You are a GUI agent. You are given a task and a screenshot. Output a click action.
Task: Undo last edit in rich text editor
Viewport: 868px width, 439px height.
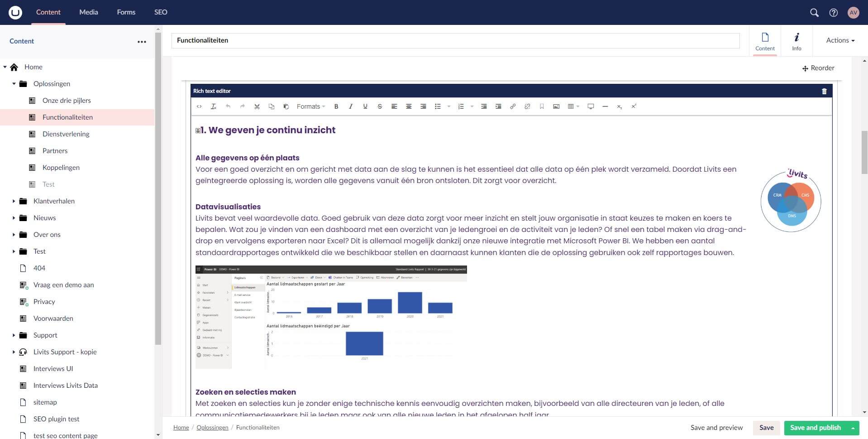228,106
